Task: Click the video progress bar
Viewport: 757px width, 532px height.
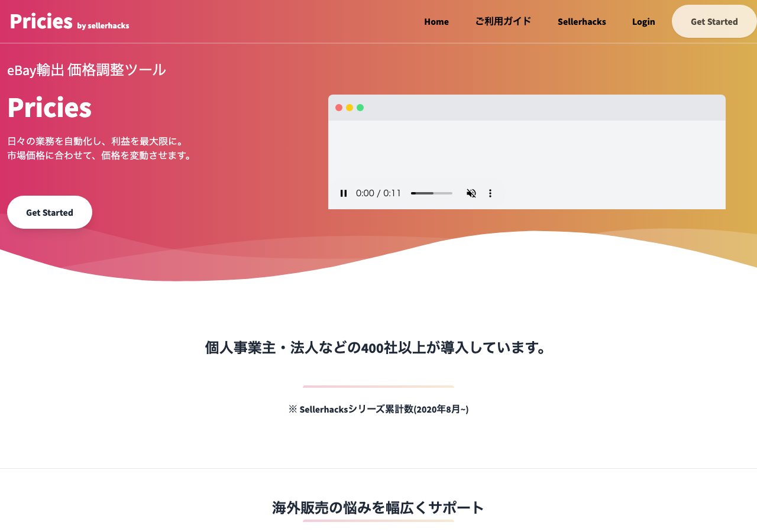Action: click(x=432, y=193)
